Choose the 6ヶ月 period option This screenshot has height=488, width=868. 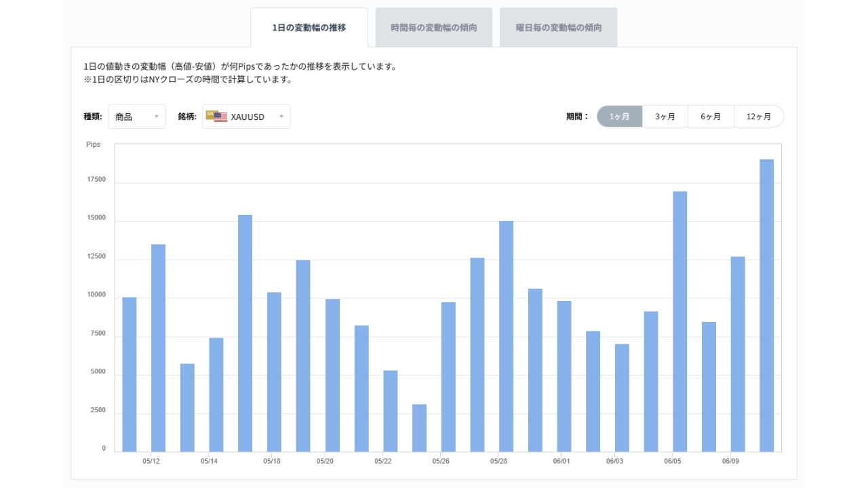point(711,117)
